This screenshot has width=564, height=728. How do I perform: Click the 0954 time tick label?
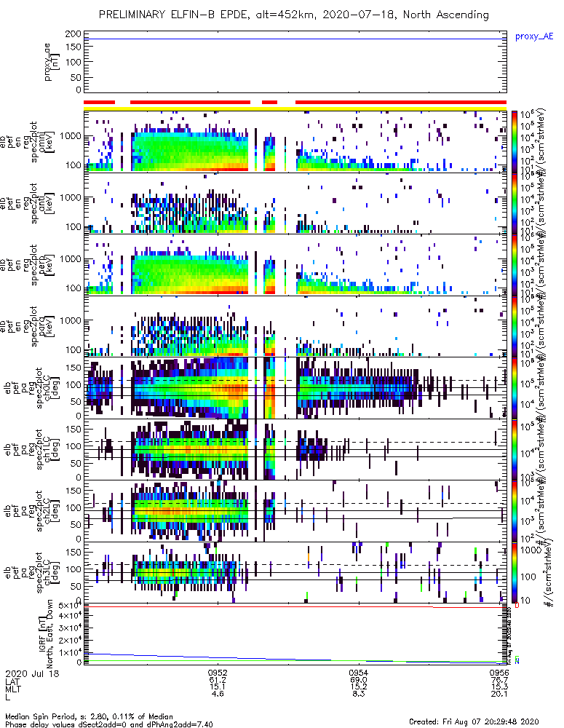click(358, 673)
